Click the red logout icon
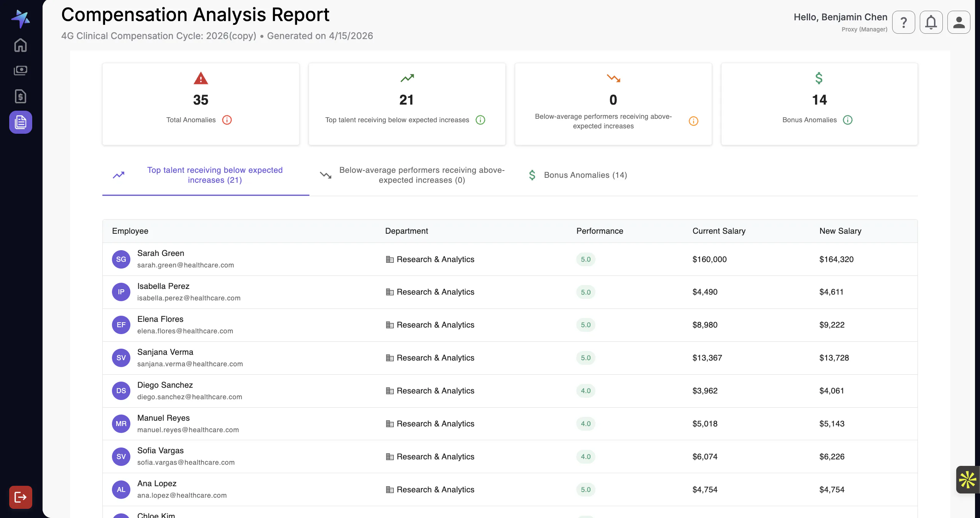The width and height of the screenshot is (980, 518). tap(20, 497)
